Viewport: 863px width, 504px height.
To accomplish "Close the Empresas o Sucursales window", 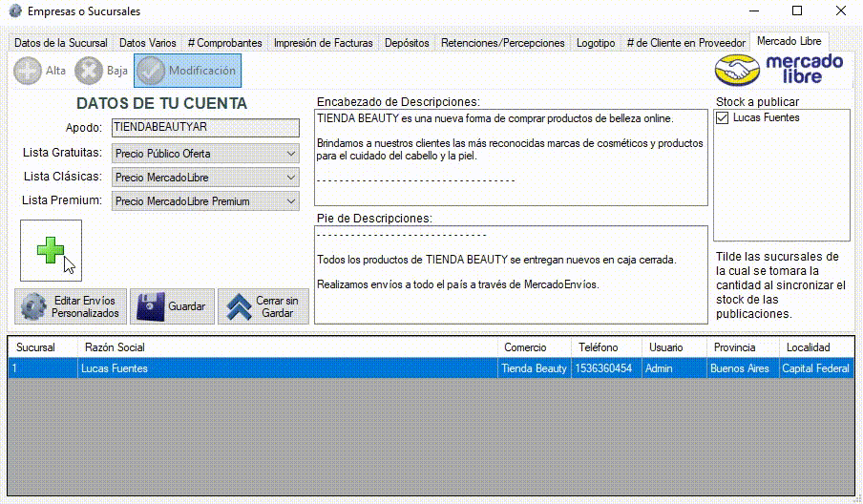I will pos(840,11).
